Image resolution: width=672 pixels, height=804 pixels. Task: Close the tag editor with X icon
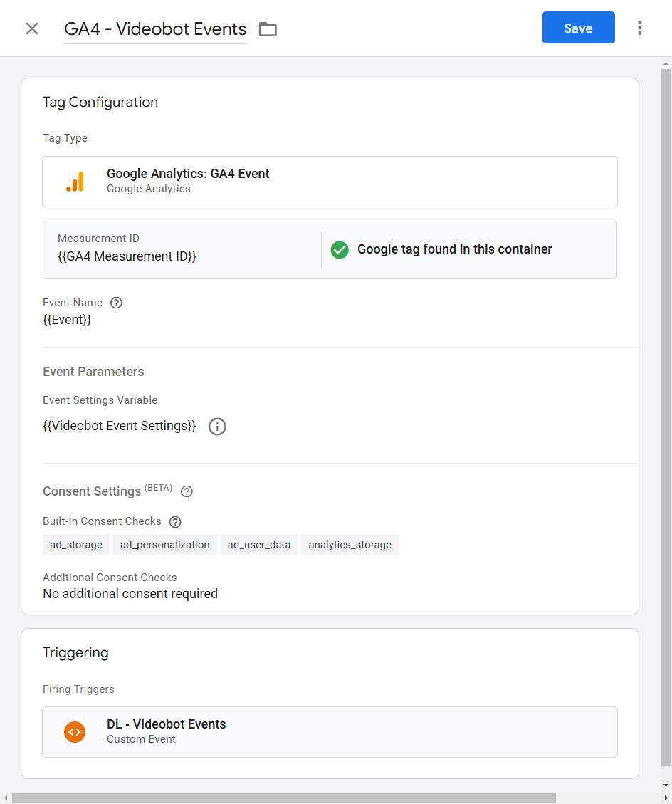pyautogui.click(x=32, y=28)
